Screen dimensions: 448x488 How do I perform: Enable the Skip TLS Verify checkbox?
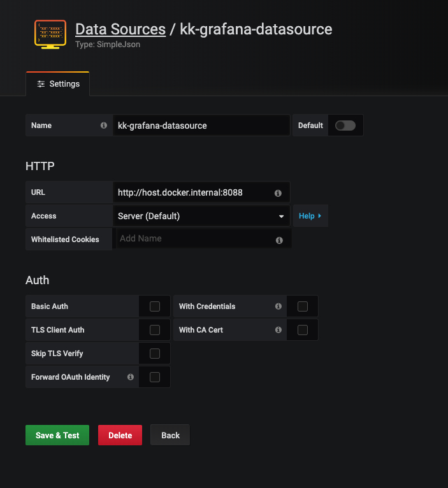155,354
